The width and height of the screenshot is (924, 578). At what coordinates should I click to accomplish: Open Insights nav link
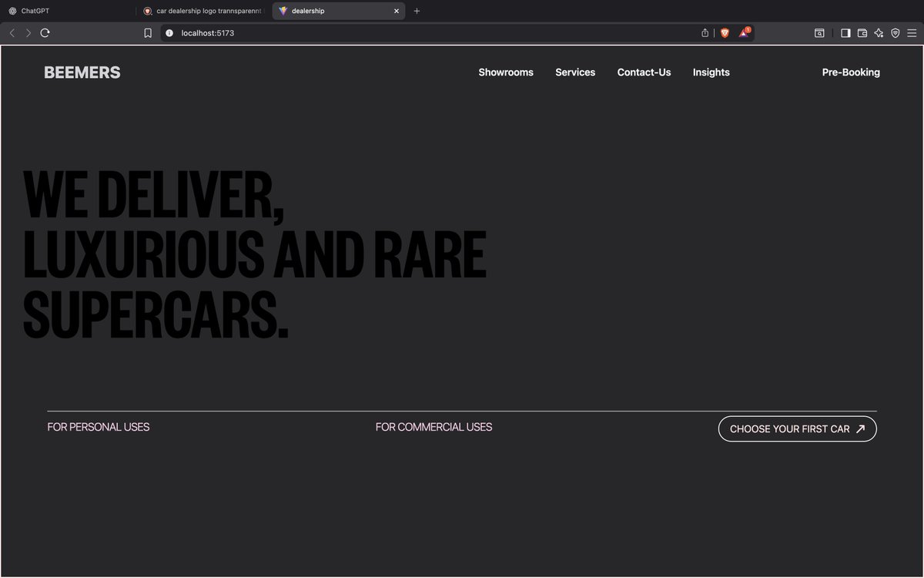pos(711,72)
